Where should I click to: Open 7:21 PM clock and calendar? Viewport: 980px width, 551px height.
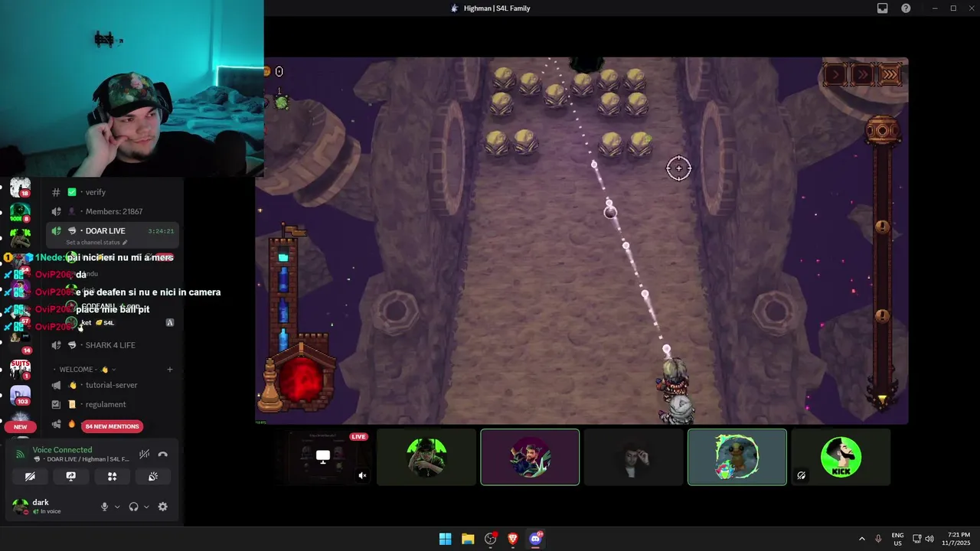pyautogui.click(x=959, y=539)
